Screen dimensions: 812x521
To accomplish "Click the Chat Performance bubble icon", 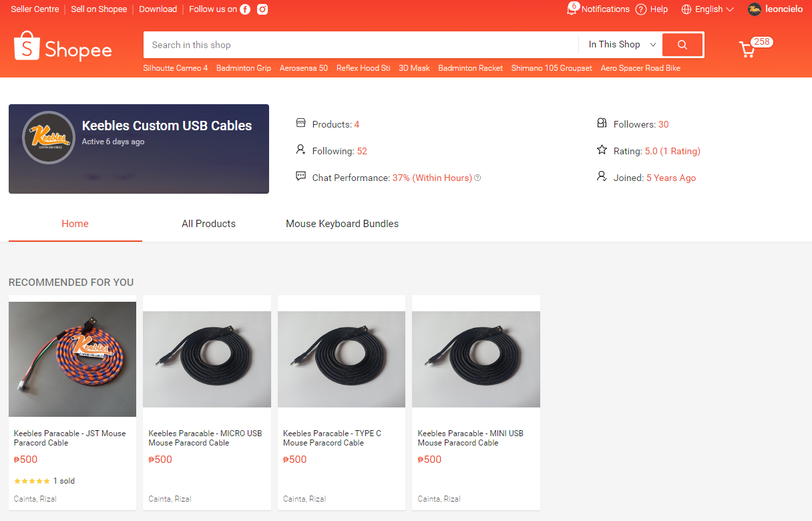I will (x=300, y=176).
